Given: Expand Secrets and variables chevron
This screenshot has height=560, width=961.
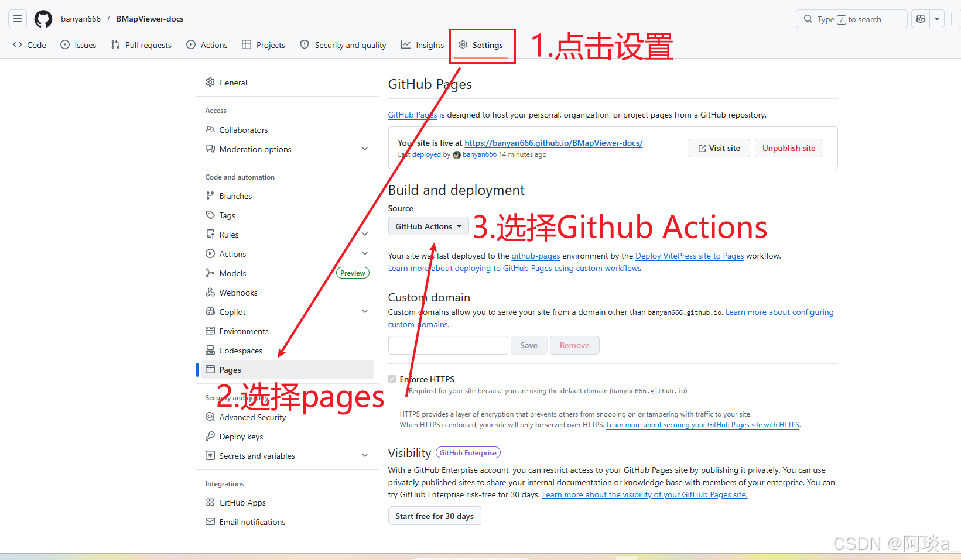Looking at the screenshot, I should [365, 456].
